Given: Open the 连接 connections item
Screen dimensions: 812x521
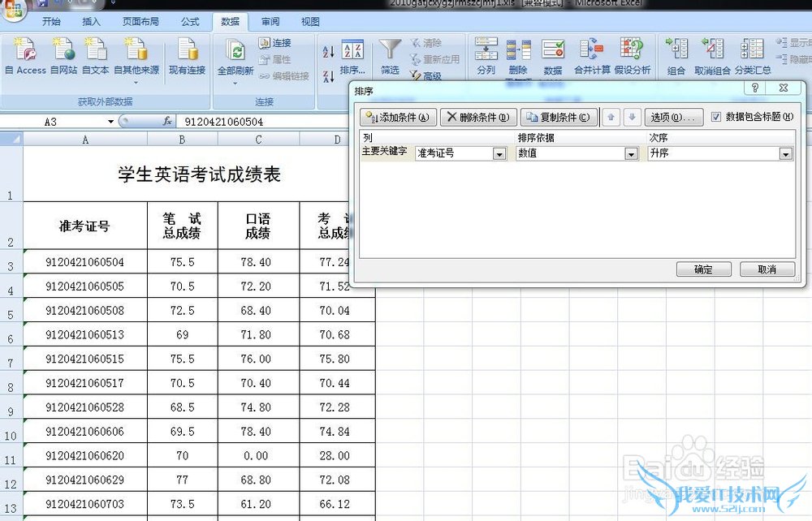Looking at the screenshot, I should coord(275,43).
